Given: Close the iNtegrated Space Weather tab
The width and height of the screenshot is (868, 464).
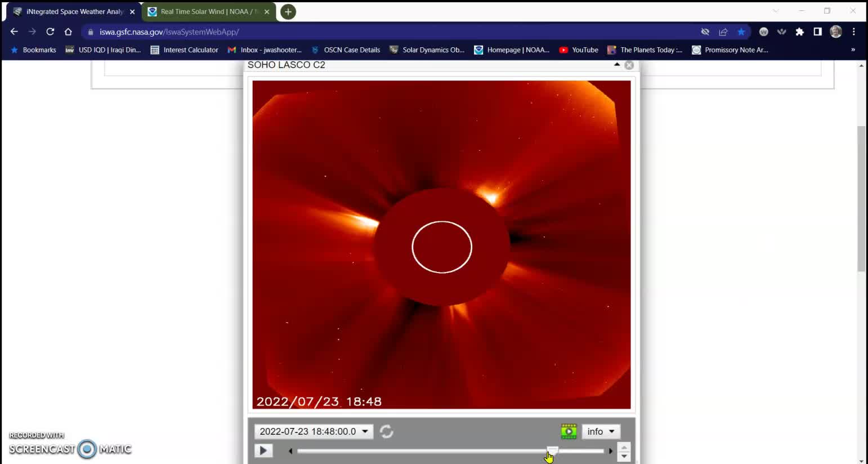Looking at the screenshot, I should [132, 11].
